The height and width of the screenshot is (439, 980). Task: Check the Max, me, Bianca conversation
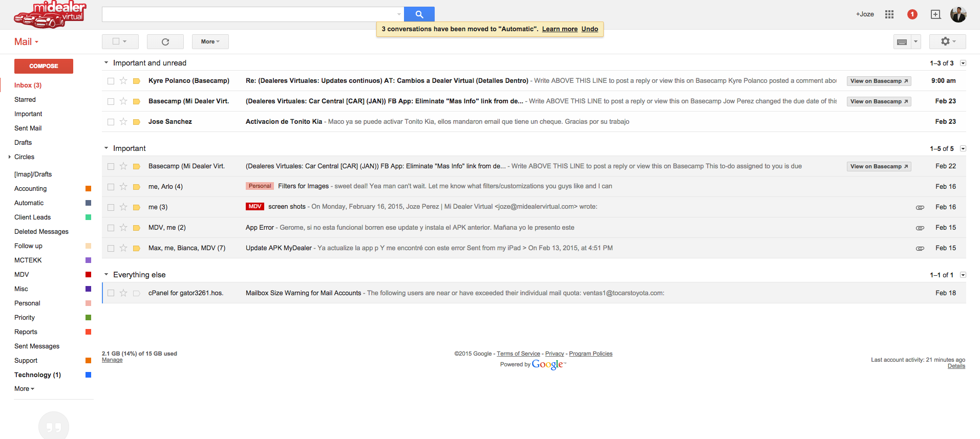(x=111, y=248)
